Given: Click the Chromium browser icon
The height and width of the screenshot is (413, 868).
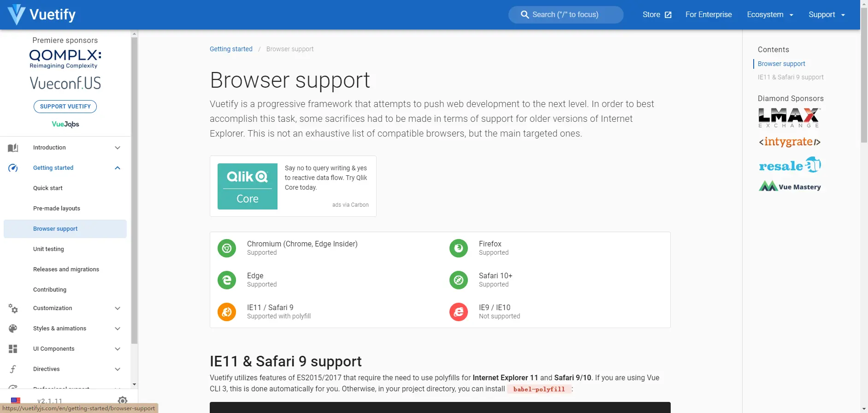Looking at the screenshot, I should pos(227,248).
